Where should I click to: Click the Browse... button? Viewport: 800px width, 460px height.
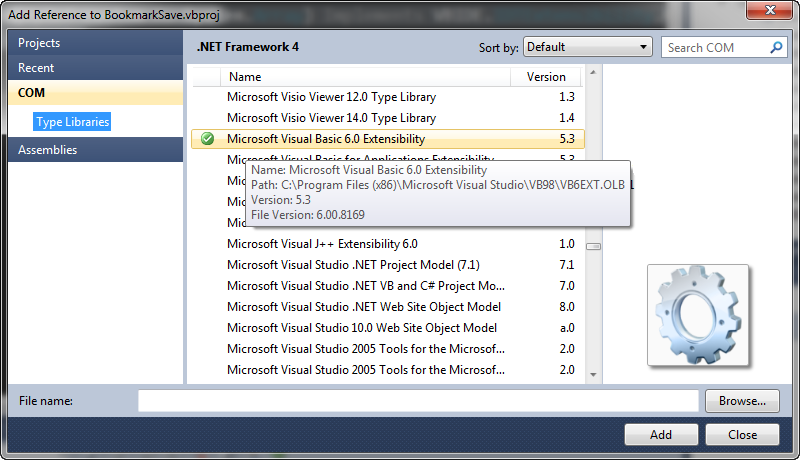742,401
